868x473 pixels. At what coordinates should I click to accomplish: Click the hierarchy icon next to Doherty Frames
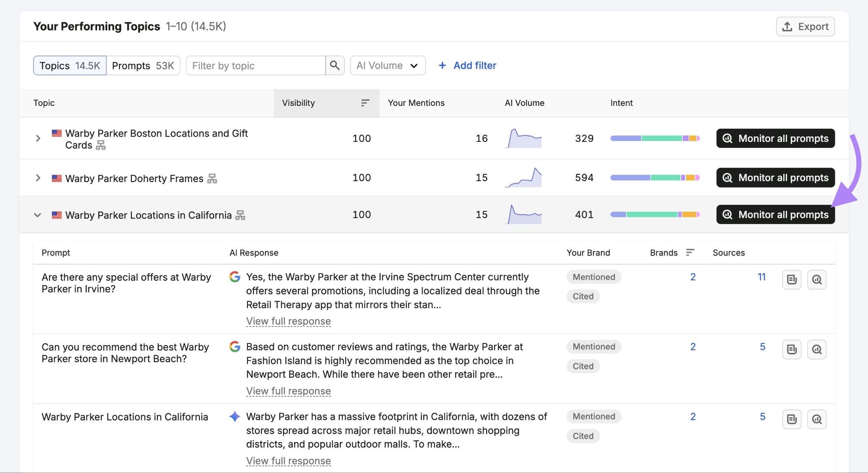point(212,178)
